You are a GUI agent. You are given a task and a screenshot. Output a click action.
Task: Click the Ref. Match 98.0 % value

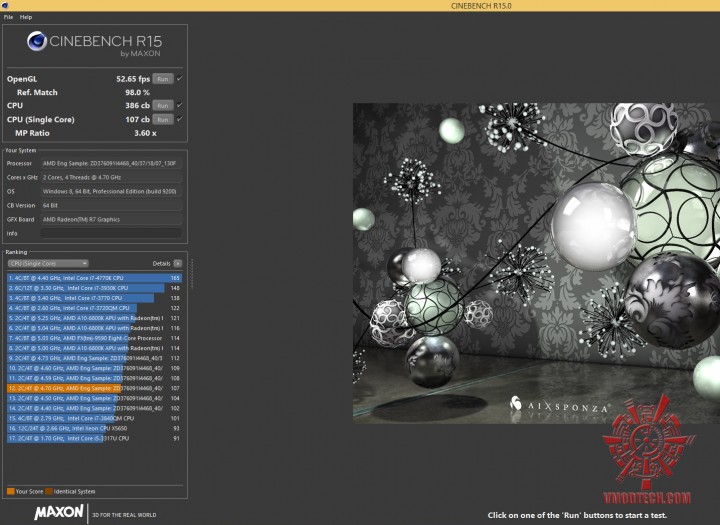click(137, 92)
